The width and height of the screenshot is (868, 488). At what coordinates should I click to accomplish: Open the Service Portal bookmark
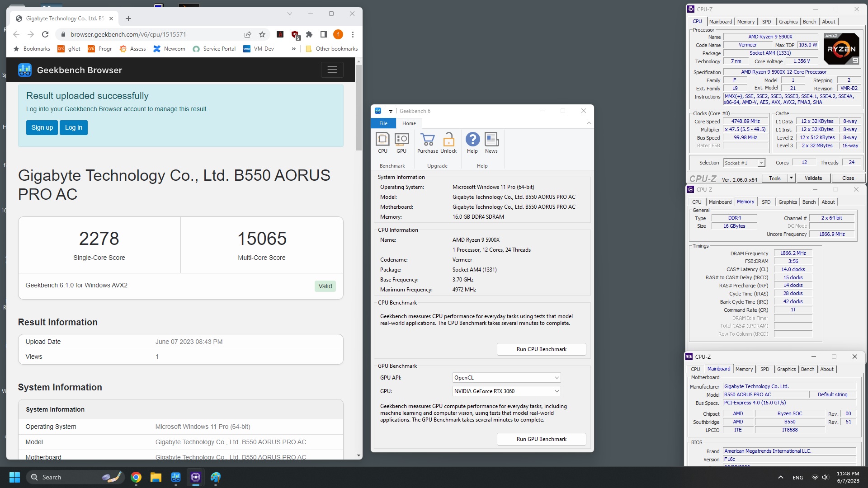214,49
